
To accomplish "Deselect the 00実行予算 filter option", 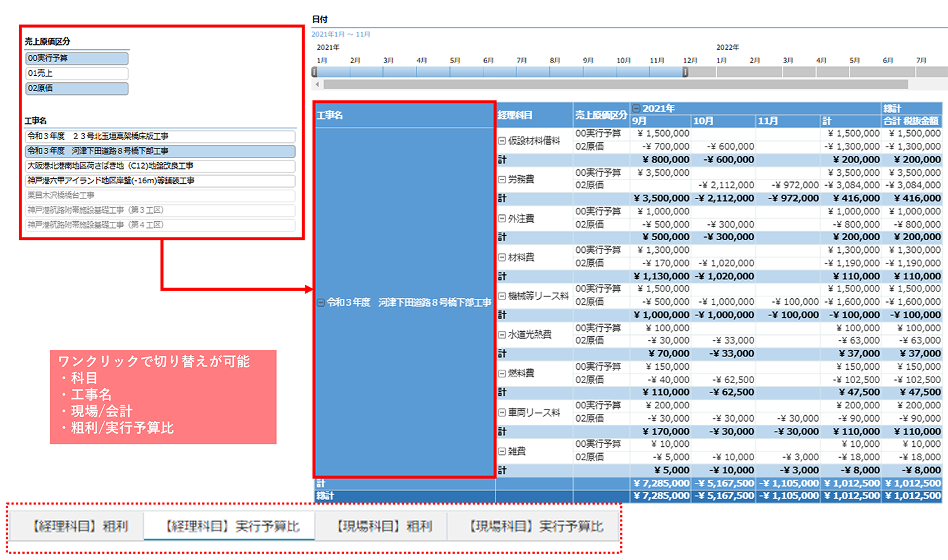I will [76, 58].
